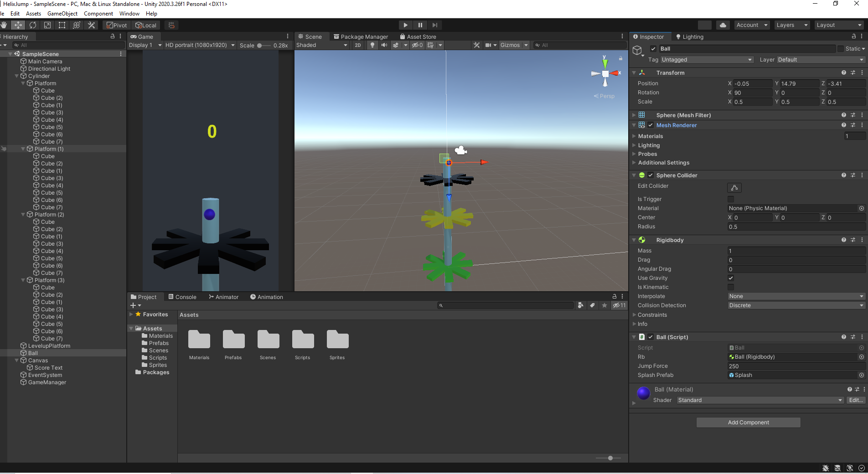Screen dimensions: 868x474
Task: Toggle 2D mode in the Scene view
Action: coord(358,45)
